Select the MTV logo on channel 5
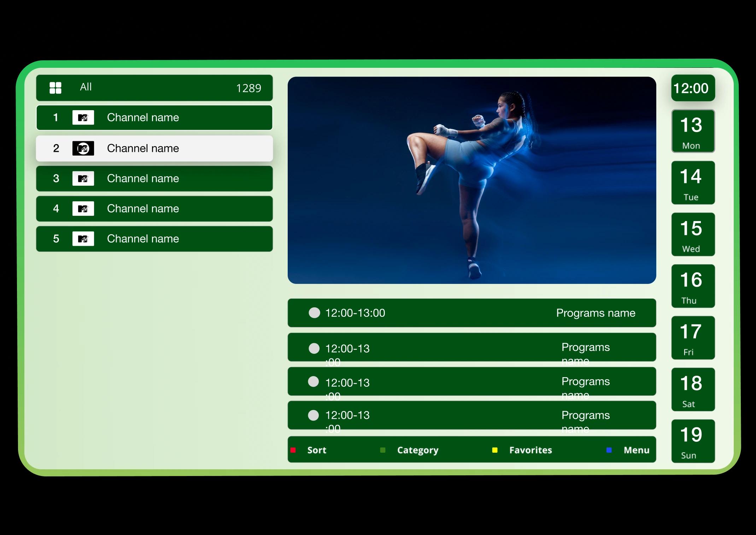This screenshot has width=756, height=535. click(x=84, y=239)
